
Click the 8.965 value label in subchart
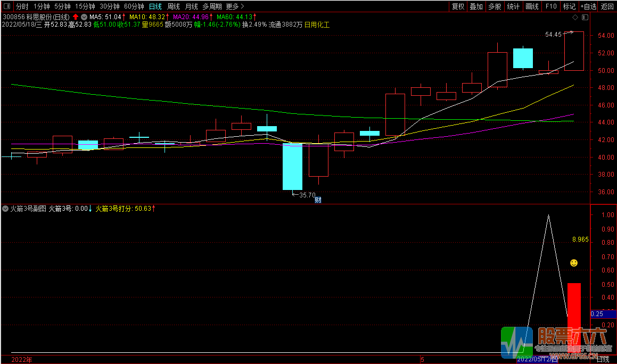point(580,239)
